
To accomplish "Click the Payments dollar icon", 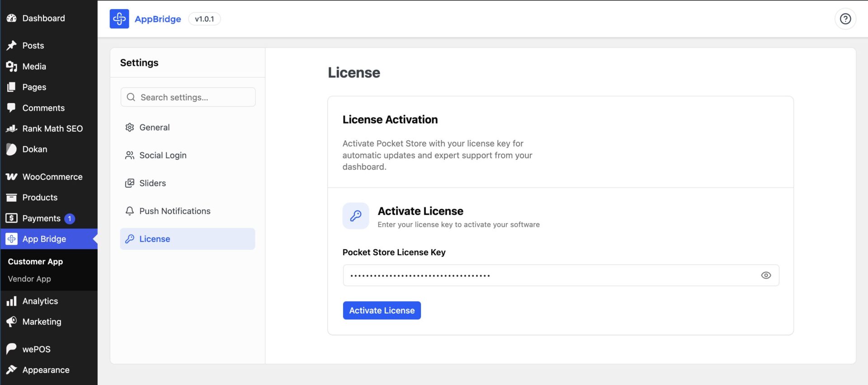I will pos(12,218).
